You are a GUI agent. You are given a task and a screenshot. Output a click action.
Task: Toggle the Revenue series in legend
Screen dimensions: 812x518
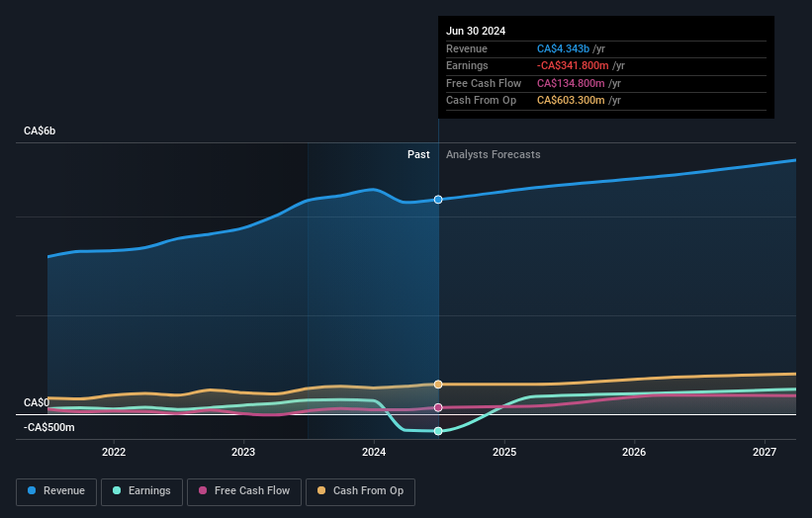coord(56,491)
